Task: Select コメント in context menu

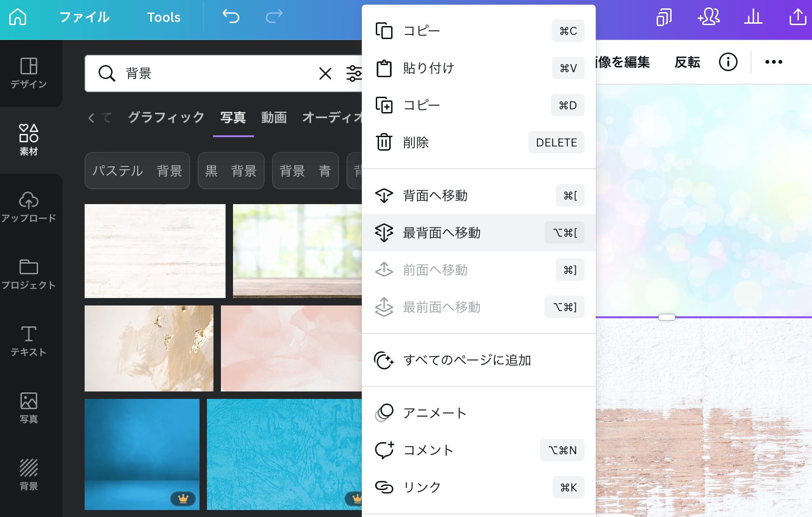Action: pyautogui.click(x=479, y=450)
